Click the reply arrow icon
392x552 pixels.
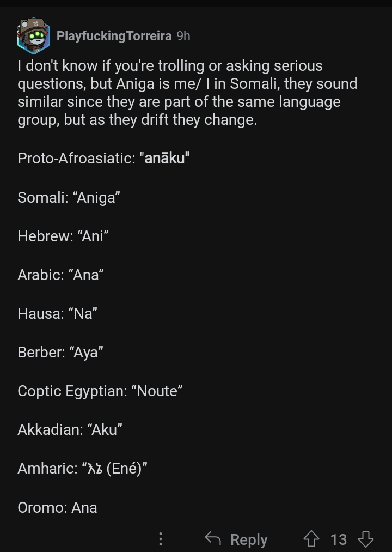[213, 538]
